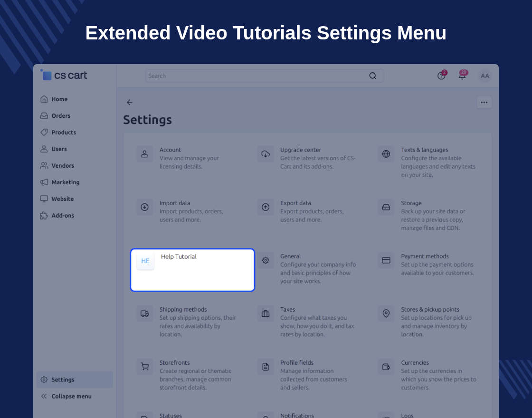Image resolution: width=532 pixels, height=418 pixels.
Task: Click the Storefronts cart icon
Action: [144, 367]
